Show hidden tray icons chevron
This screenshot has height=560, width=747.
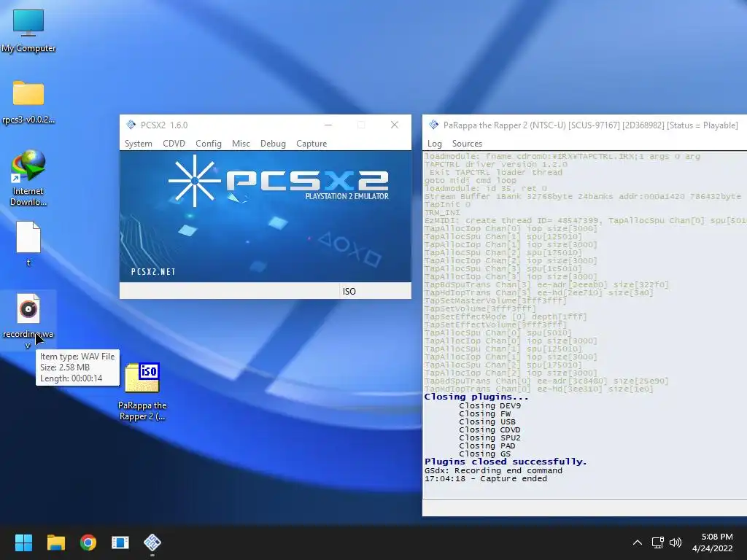[x=638, y=542]
